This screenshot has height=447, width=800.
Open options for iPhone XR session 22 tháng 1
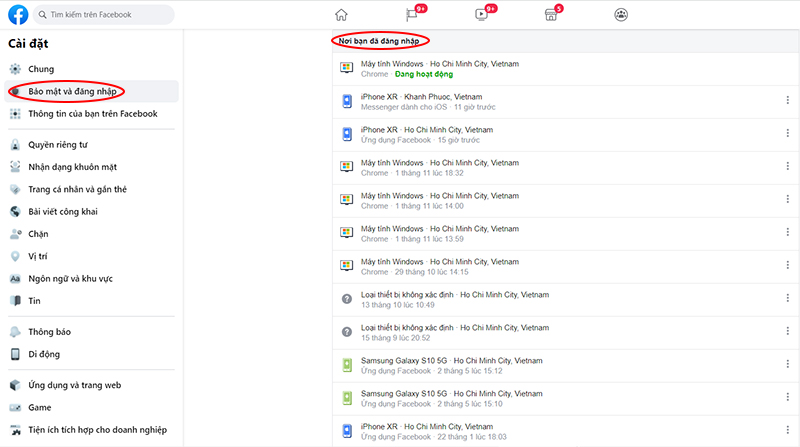788,430
